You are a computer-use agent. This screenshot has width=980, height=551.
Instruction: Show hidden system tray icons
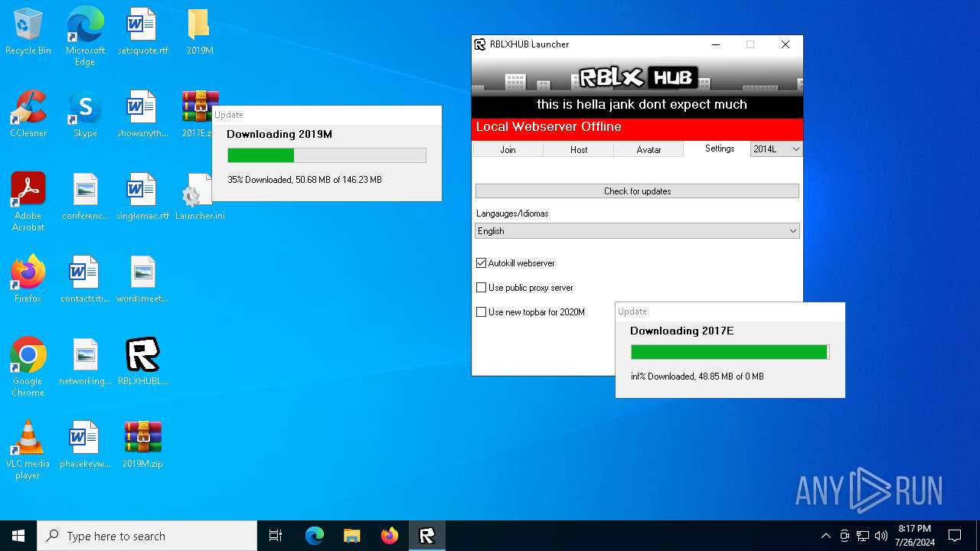pyautogui.click(x=825, y=536)
